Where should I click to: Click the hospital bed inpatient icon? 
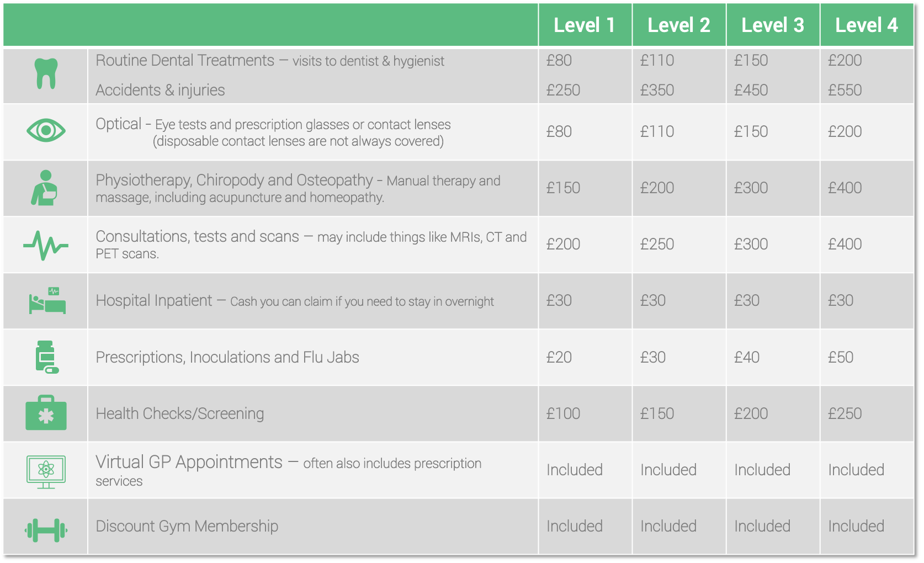coord(47,301)
